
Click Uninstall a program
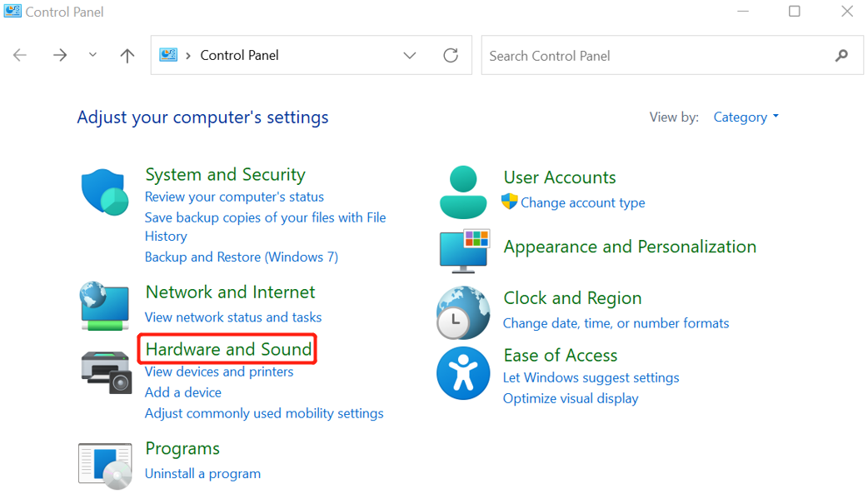(x=202, y=473)
